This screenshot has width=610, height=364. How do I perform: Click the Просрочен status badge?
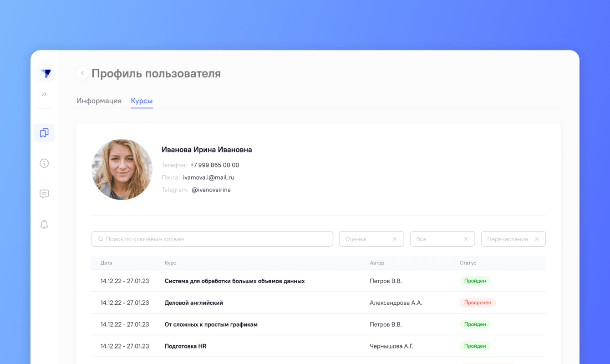click(478, 303)
